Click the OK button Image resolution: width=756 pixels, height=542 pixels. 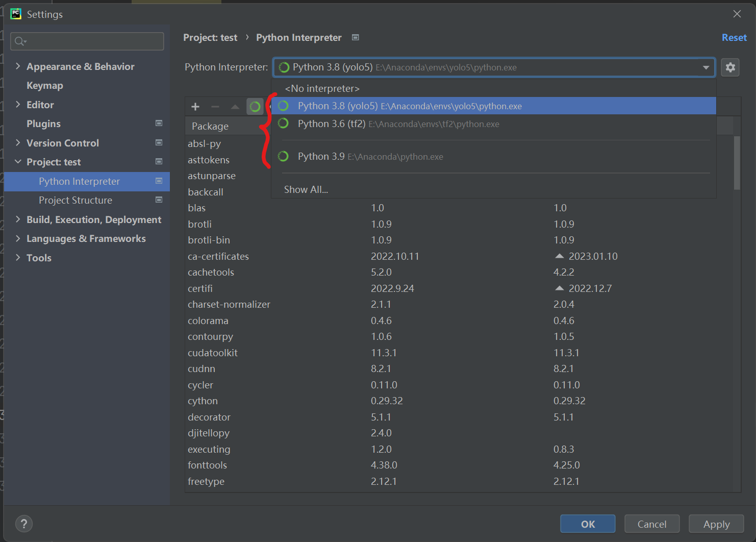pyautogui.click(x=588, y=524)
